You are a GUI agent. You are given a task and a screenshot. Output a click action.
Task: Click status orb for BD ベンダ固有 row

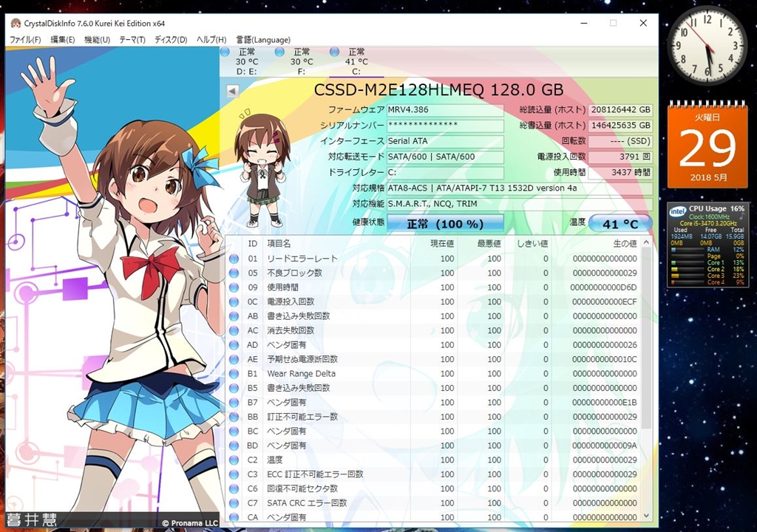234,446
